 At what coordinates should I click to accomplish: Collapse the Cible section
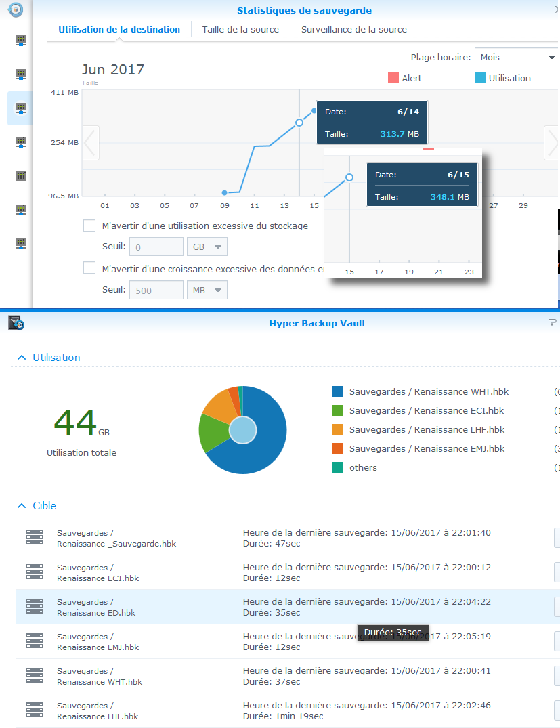(22, 506)
